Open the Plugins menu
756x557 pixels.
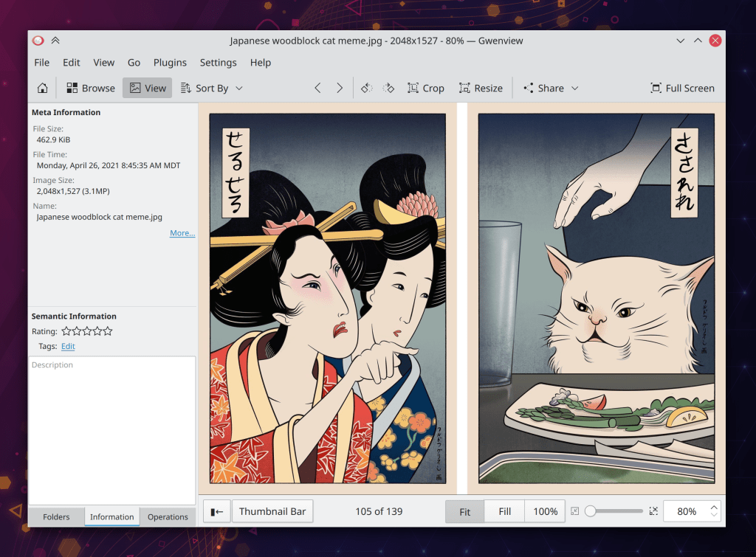point(170,63)
